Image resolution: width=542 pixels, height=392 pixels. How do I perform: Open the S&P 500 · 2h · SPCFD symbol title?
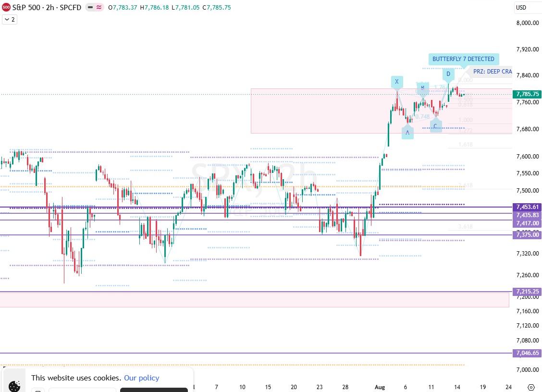point(47,7)
